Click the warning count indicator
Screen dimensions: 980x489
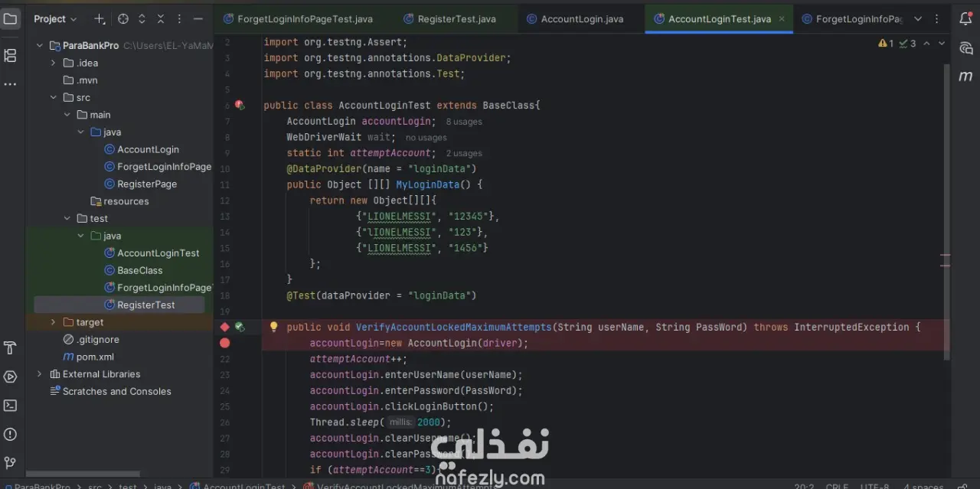tap(886, 44)
